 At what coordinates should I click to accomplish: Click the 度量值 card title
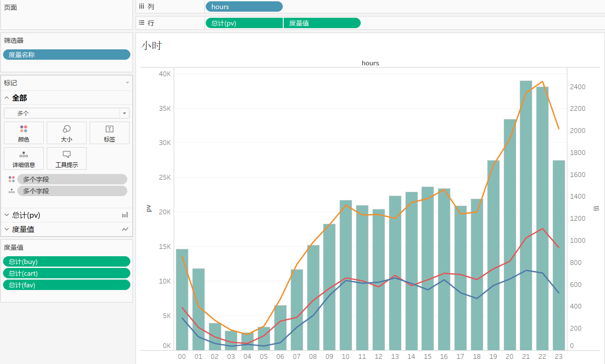[14, 247]
